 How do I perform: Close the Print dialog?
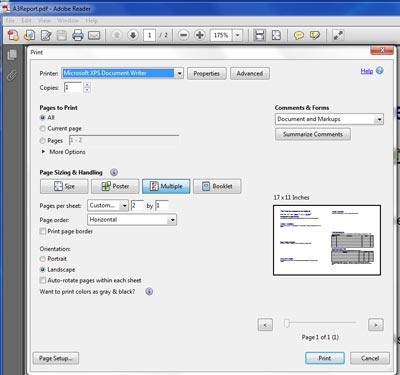coord(382,50)
